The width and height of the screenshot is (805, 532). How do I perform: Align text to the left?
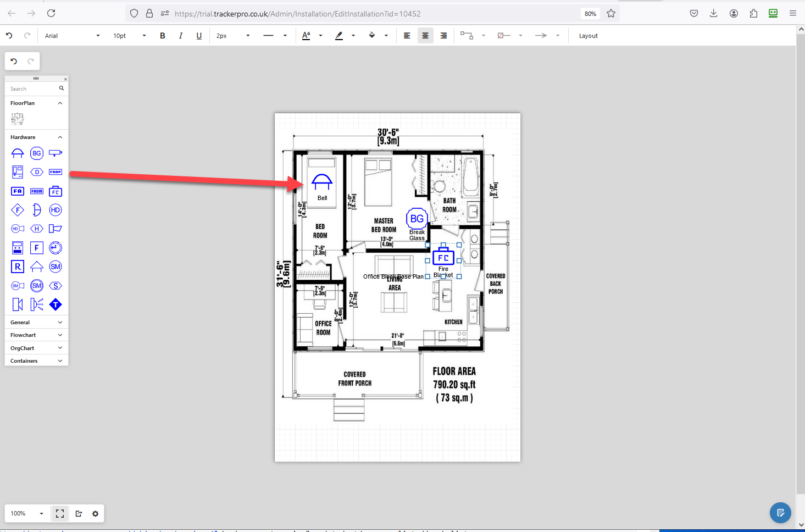pos(407,36)
